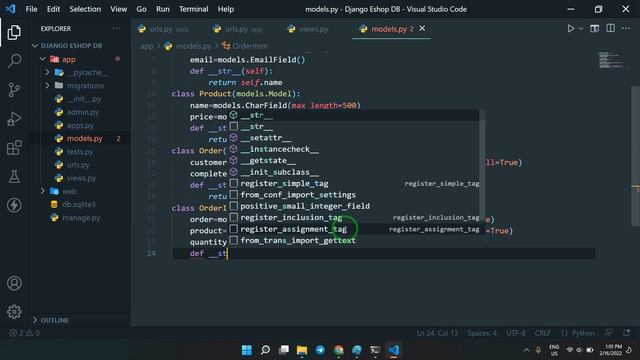The width and height of the screenshot is (640, 360).
Task: Open apps.py in the explorer
Action: (80, 125)
